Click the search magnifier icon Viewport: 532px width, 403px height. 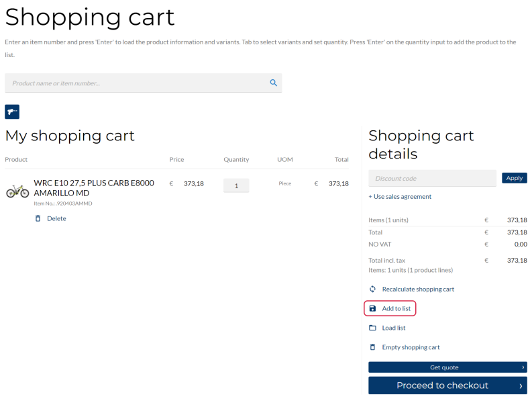click(x=274, y=83)
